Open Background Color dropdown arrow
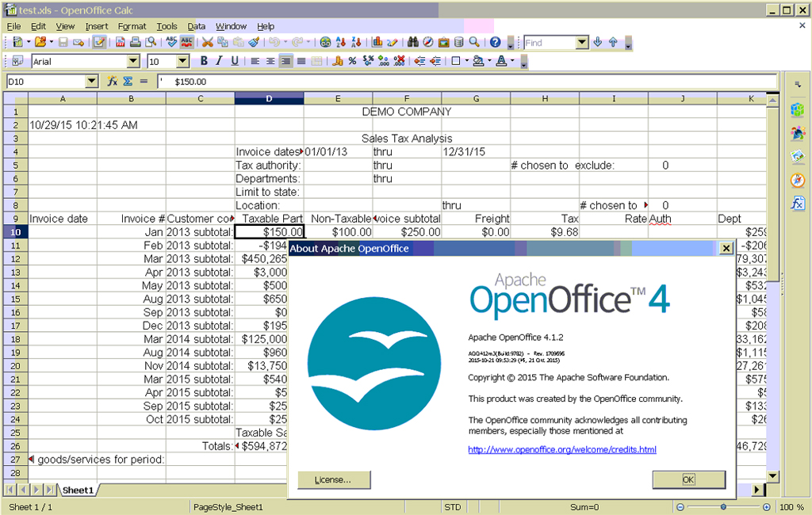 (x=489, y=61)
